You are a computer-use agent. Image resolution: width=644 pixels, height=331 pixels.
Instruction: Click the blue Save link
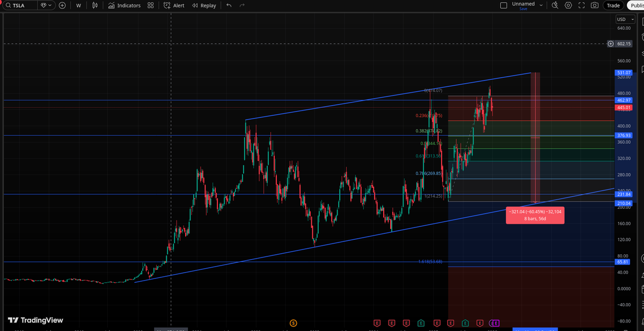[x=523, y=9]
